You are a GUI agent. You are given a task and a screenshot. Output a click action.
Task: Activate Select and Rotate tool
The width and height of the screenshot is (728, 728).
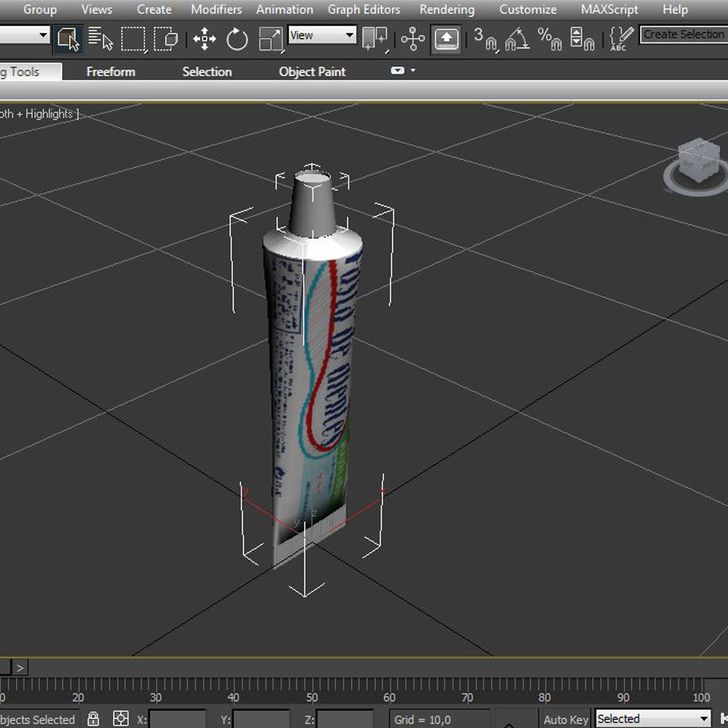(237, 39)
